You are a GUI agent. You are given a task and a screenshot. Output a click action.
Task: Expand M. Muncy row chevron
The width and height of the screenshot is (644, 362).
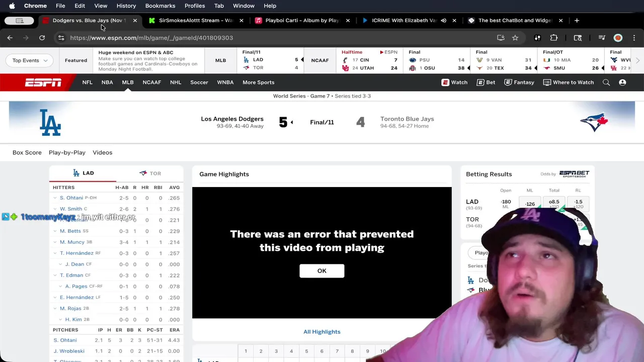click(x=55, y=242)
